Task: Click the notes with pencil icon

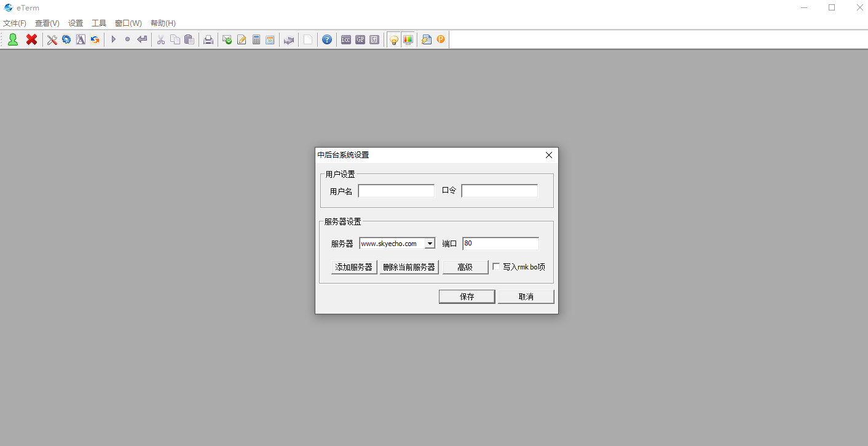Action: point(427,39)
